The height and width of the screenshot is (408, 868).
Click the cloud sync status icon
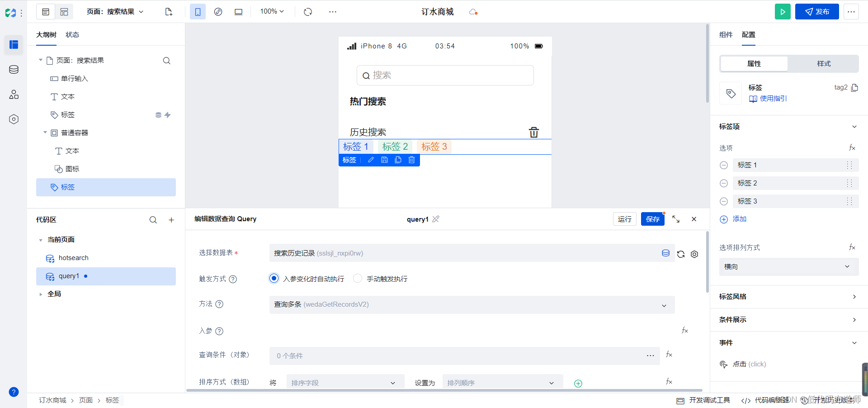tap(473, 12)
